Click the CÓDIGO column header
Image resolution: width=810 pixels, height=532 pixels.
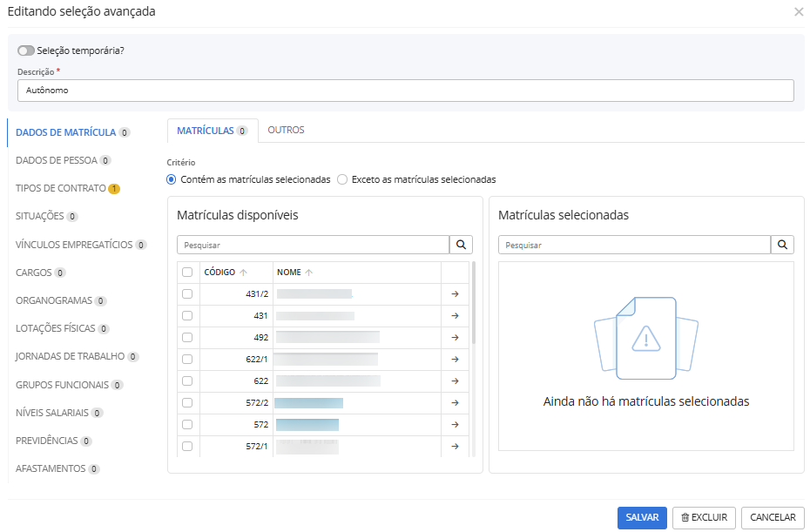click(x=236, y=273)
